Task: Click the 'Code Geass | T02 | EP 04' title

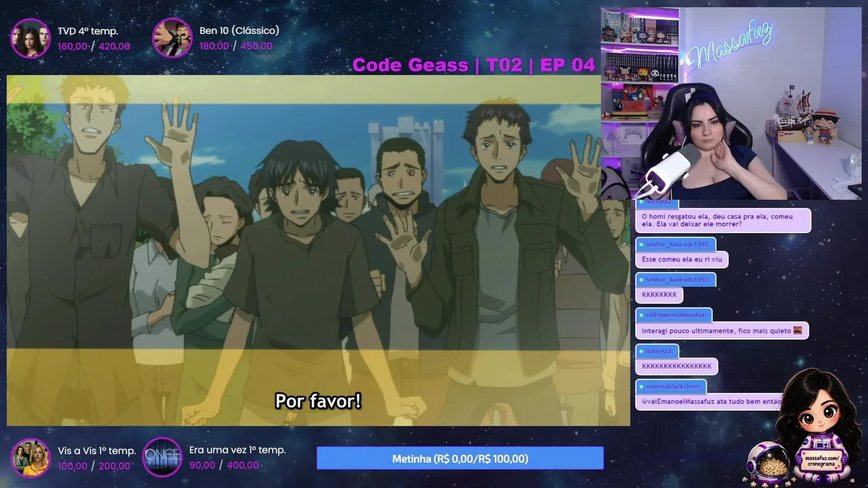Action: pyautogui.click(x=473, y=64)
